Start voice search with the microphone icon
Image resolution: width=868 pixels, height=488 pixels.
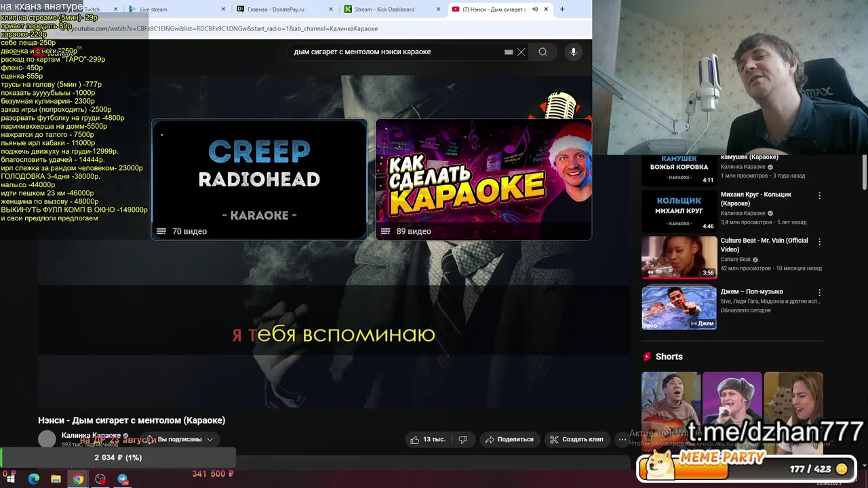[574, 52]
